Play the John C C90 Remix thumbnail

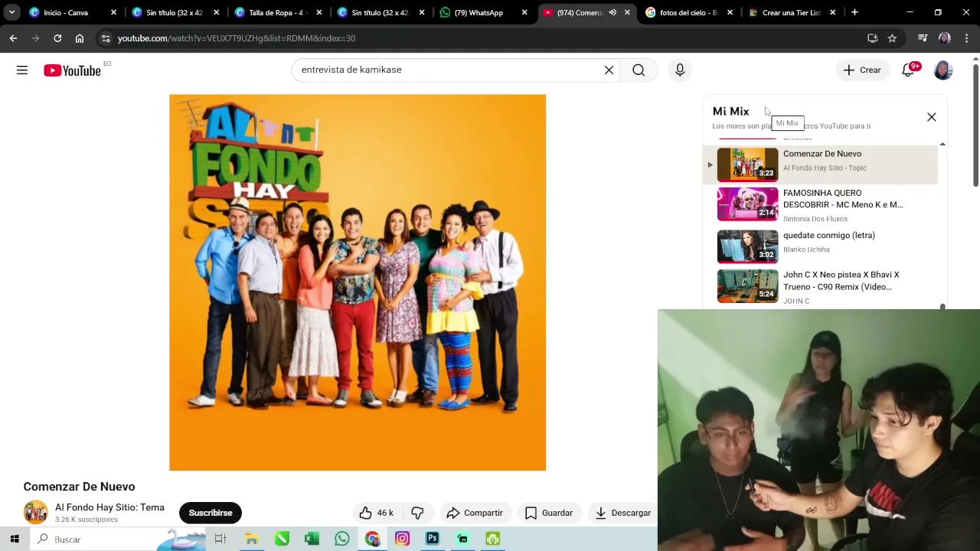[x=747, y=285]
